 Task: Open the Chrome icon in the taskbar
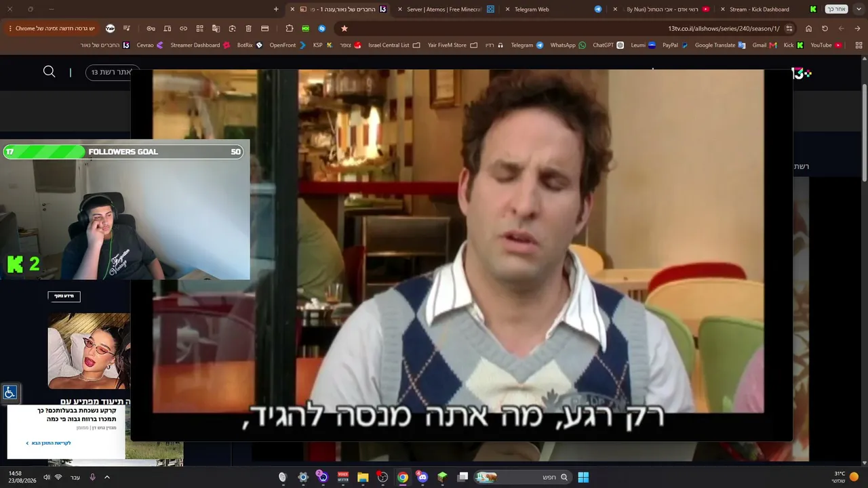(x=403, y=477)
